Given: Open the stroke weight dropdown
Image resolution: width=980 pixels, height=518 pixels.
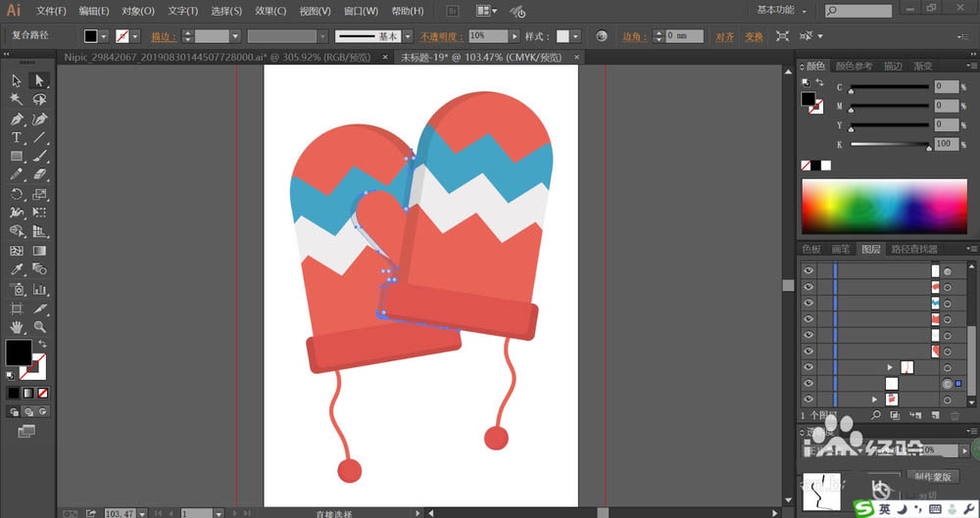Looking at the screenshot, I should [x=235, y=36].
